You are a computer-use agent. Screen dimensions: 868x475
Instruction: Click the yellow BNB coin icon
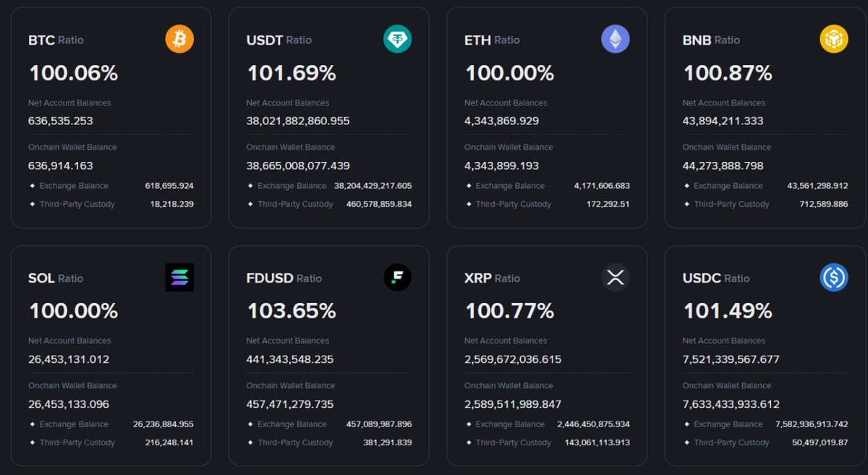coord(833,39)
